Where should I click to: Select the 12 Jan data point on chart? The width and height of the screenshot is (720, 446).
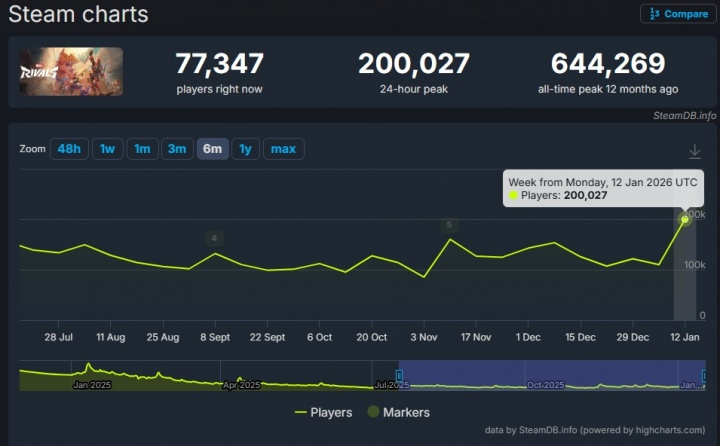(685, 220)
